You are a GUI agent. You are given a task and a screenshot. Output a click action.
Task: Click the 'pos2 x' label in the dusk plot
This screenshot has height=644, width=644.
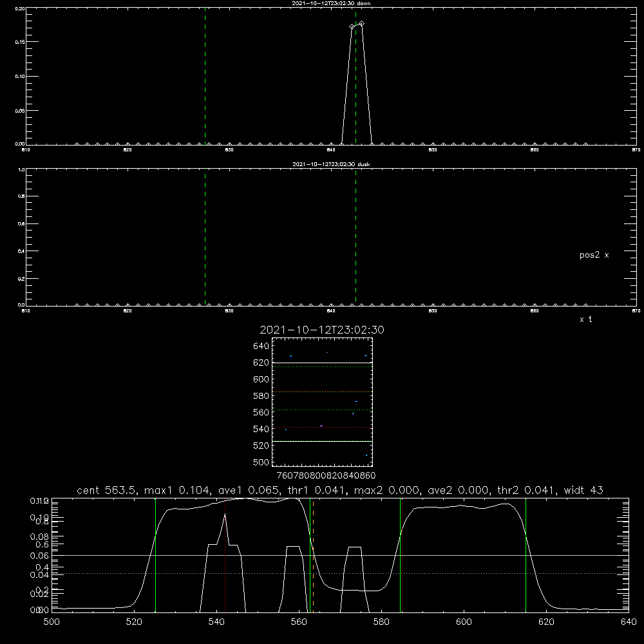[594, 255]
